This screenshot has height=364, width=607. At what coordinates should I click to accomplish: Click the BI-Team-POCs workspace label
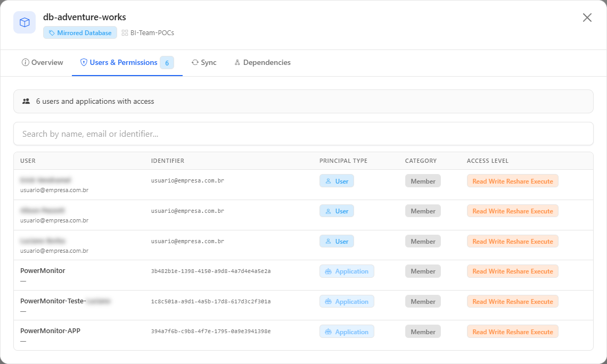(x=152, y=33)
